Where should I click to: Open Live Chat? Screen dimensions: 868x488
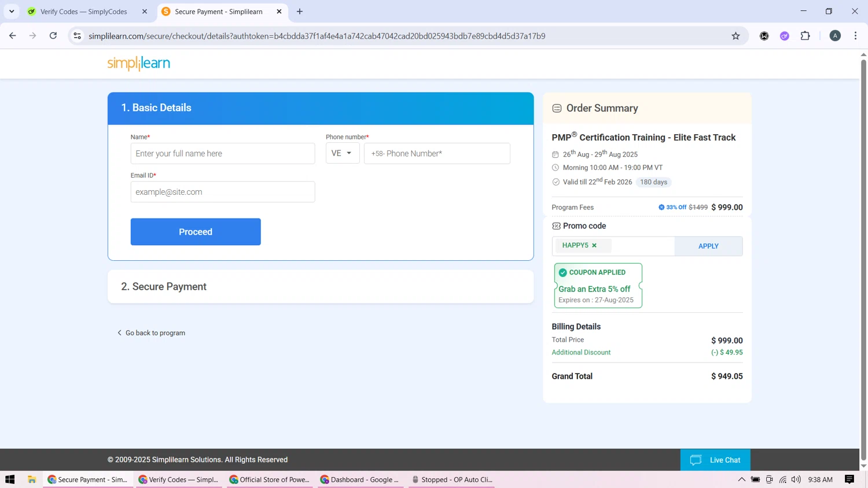tap(715, 460)
